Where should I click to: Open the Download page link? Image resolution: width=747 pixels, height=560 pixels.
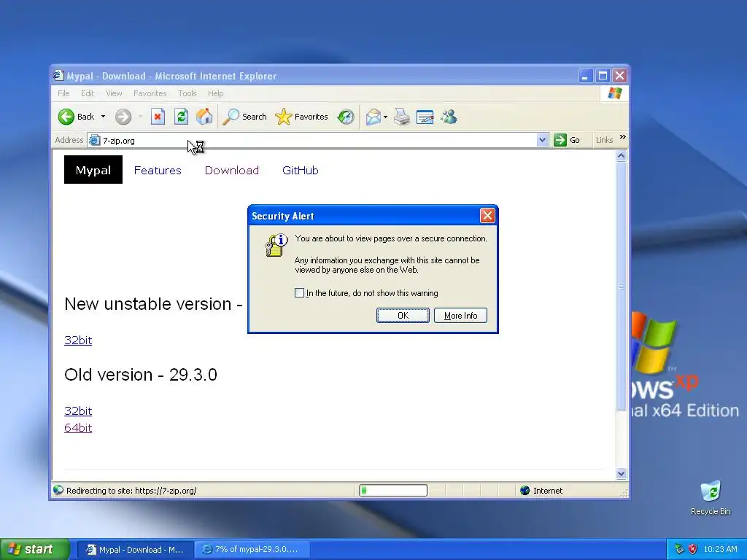click(231, 170)
